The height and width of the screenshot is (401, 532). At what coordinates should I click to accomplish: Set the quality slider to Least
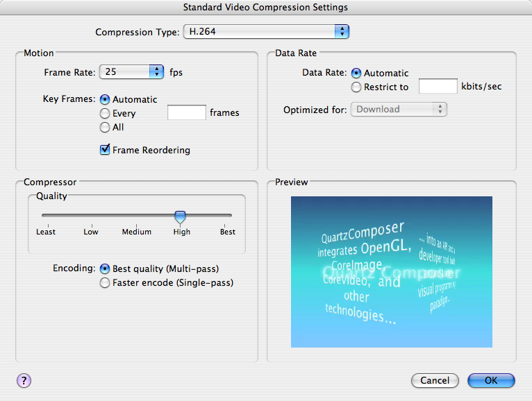(47, 216)
